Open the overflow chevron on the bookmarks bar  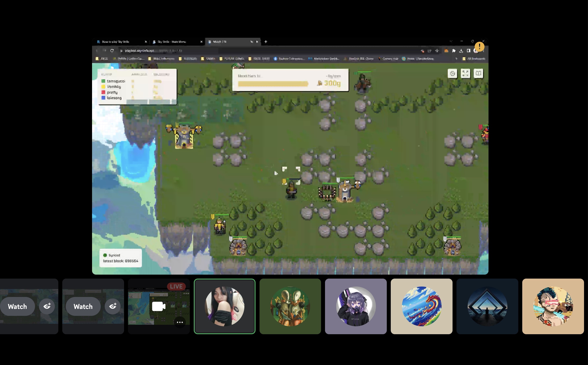pyautogui.click(x=456, y=59)
